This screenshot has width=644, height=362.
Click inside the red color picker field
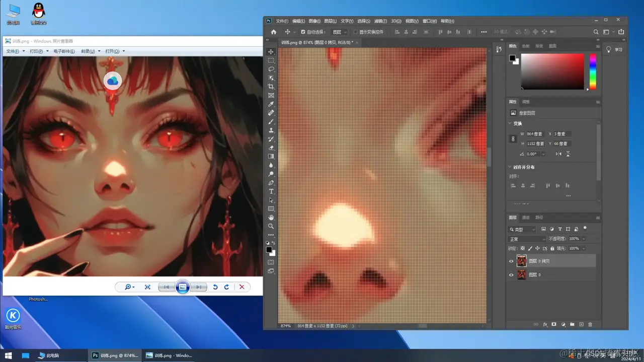coord(552,71)
